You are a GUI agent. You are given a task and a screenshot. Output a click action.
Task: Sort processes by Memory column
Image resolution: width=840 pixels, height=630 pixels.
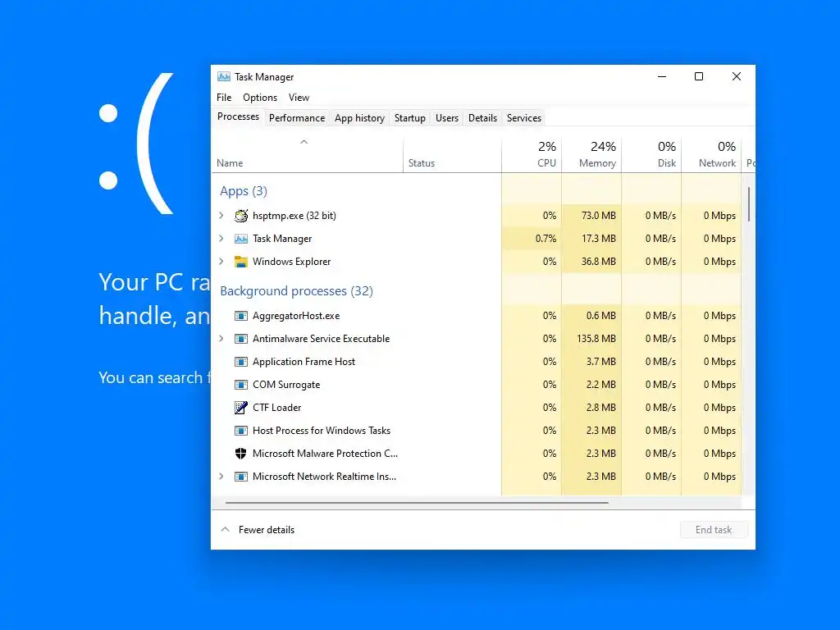591,155
